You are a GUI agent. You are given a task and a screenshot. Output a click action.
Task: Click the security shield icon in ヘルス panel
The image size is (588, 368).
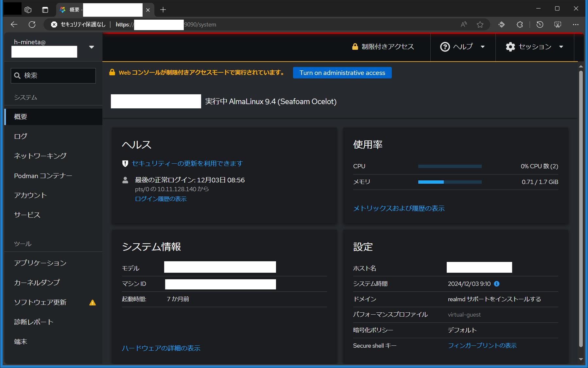pyautogui.click(x=125, y=163)
